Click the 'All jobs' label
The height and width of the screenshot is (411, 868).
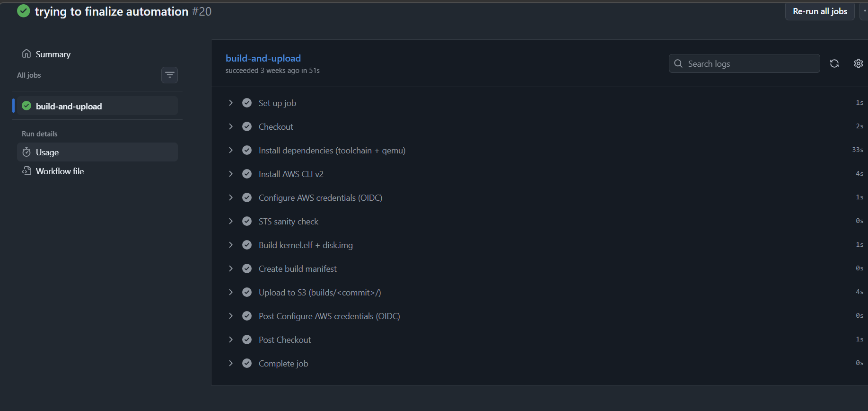point(29,75)
